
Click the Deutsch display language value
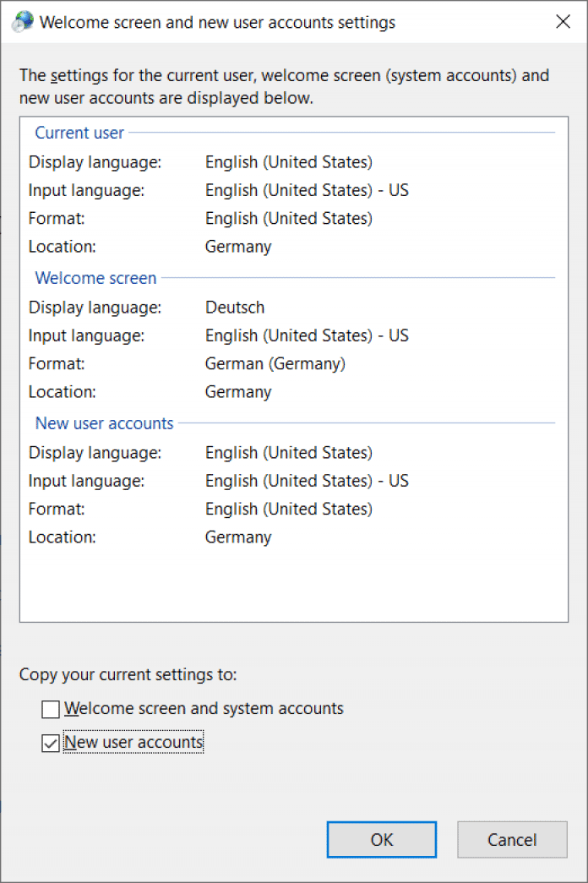pos(235,308)
